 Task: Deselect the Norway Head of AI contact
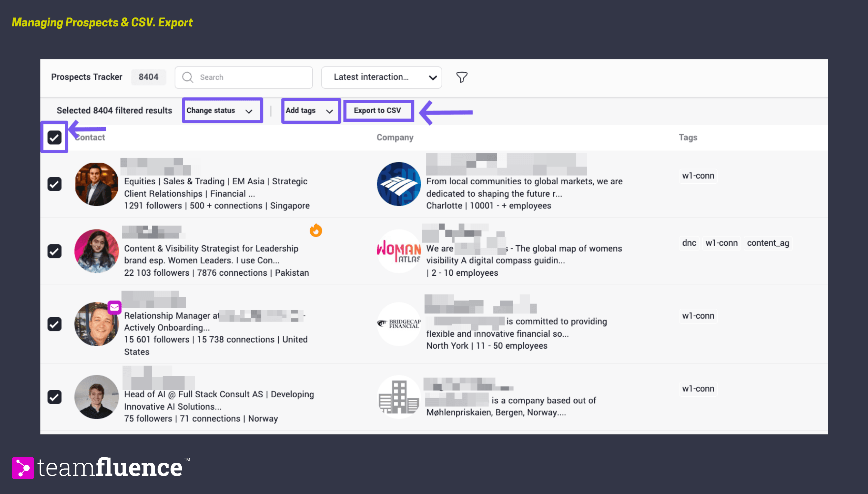click(x=54, y=397)
